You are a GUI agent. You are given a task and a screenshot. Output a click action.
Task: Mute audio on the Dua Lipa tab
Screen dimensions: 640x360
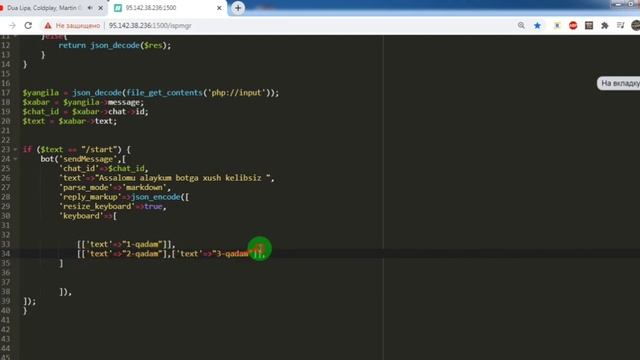(x=90, y=8)
